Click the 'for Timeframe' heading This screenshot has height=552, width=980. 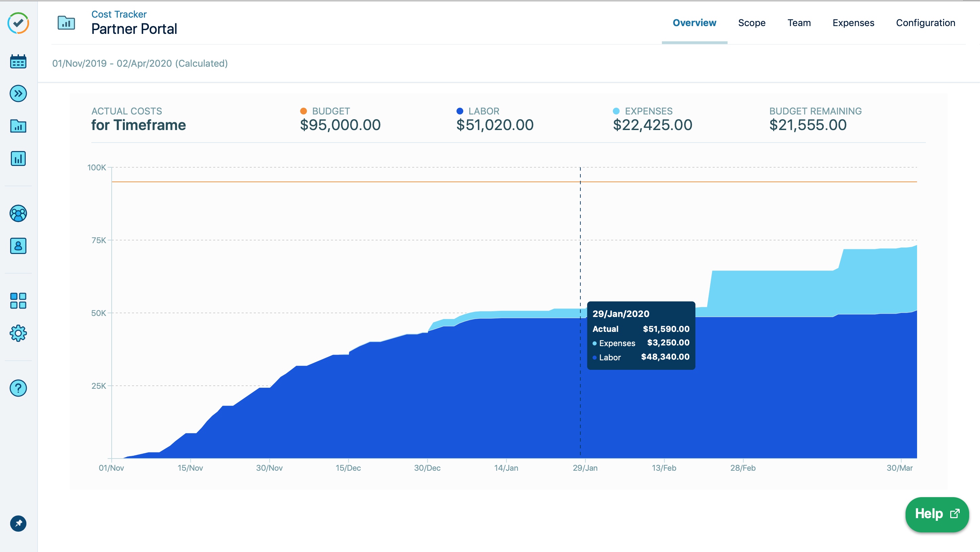click(138, 125)
